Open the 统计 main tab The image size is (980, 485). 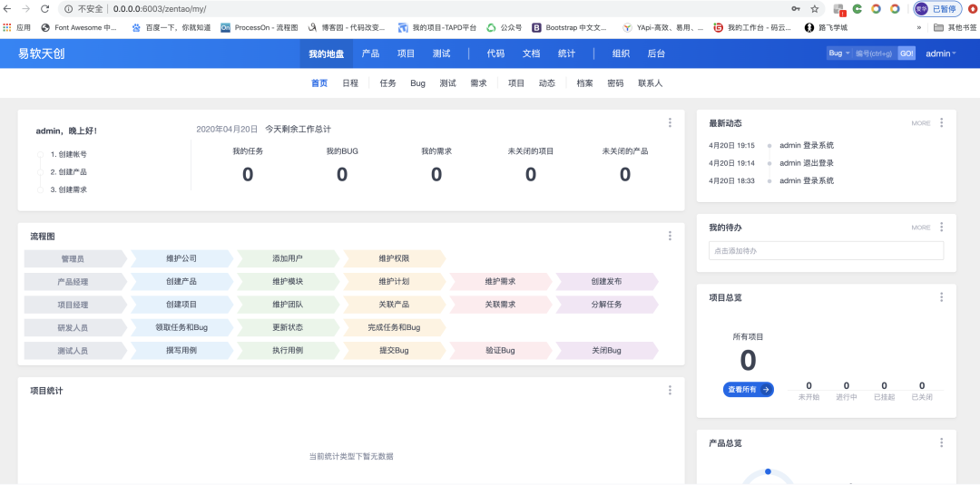567,53
